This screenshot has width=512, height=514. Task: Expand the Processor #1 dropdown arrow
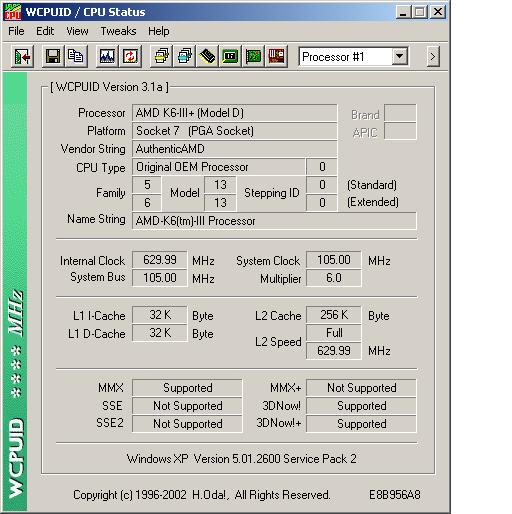(399, 56)
